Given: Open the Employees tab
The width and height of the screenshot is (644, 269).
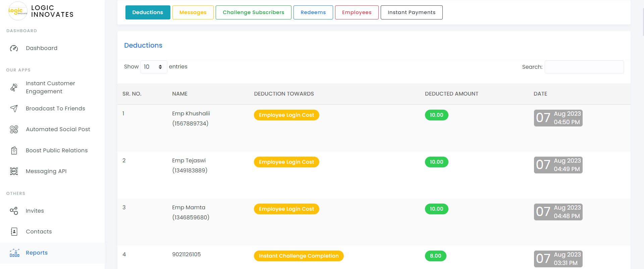Looking at the screenshot, I should (x=357, y=12).
